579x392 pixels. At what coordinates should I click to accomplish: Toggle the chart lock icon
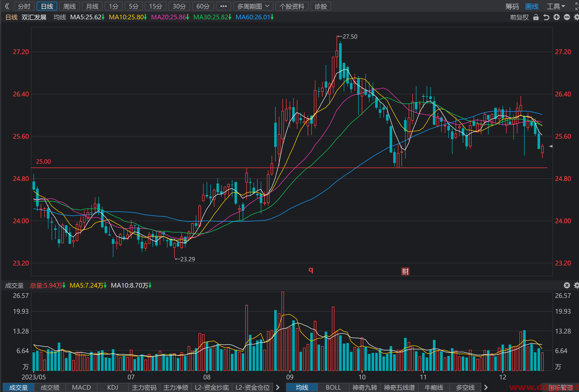pyautogui.click(x=536, y=17)
